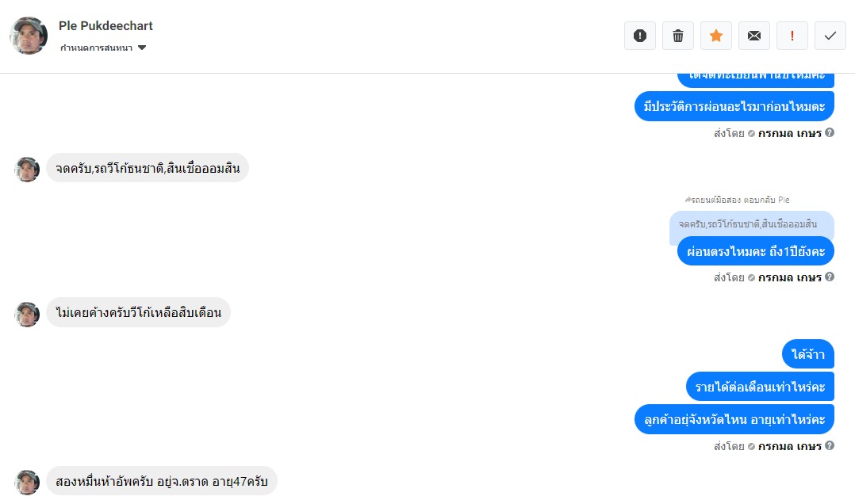Click Ple Pukdeechart header profile photo
855x504 pixels.
(x=29, y=36)
